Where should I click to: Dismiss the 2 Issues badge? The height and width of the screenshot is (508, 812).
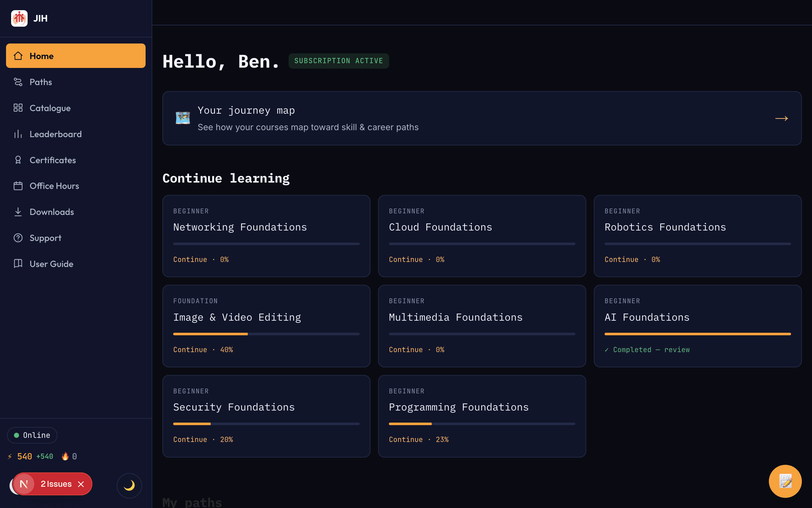[x=81, y=484]
